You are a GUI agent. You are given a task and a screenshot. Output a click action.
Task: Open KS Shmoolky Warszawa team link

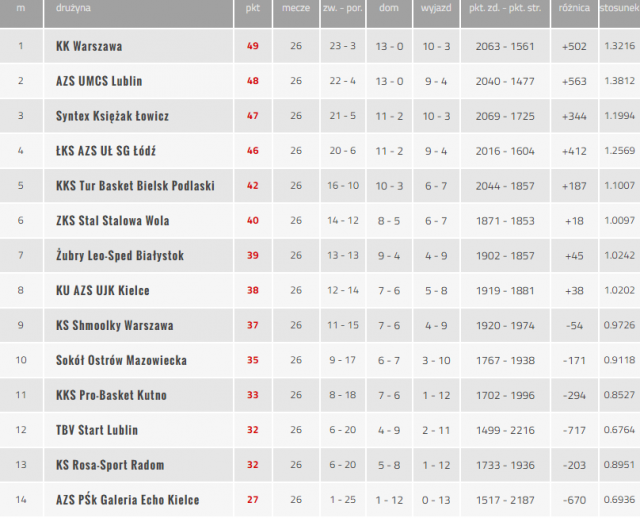pos(115,325)
